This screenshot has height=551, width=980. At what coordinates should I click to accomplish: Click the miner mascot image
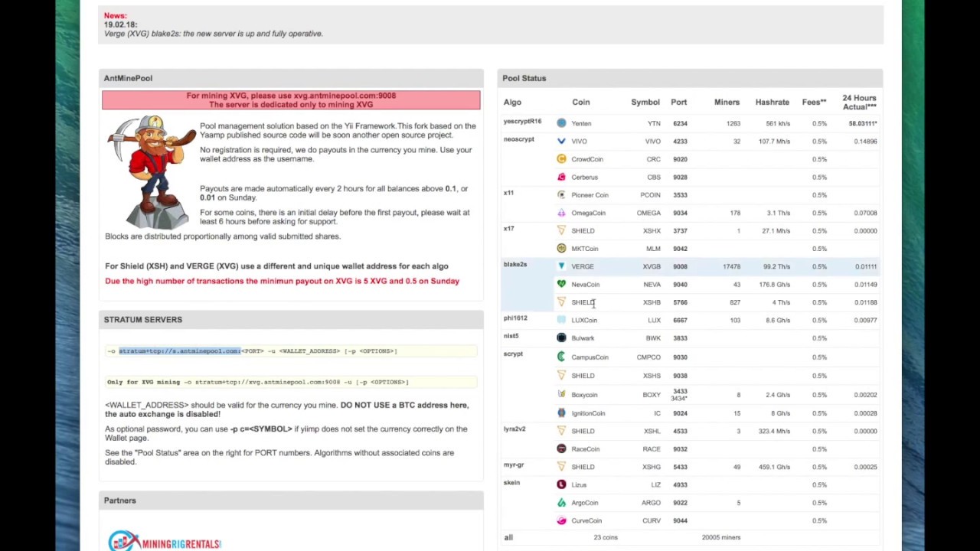152,172
